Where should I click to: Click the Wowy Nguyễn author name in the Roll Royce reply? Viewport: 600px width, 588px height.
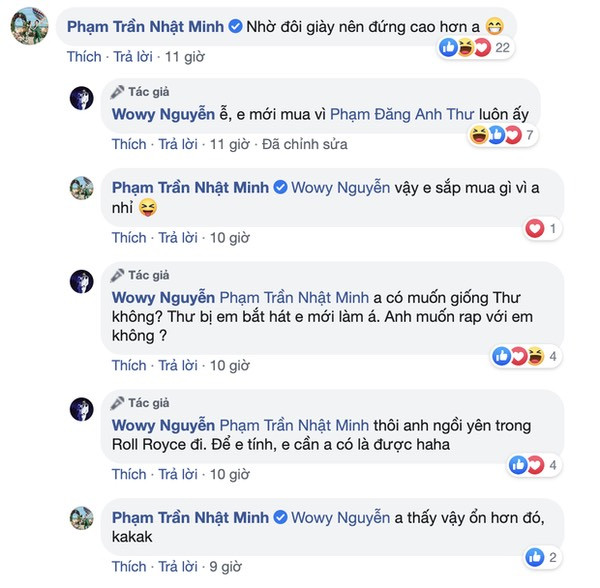click(x=163, y=425)
